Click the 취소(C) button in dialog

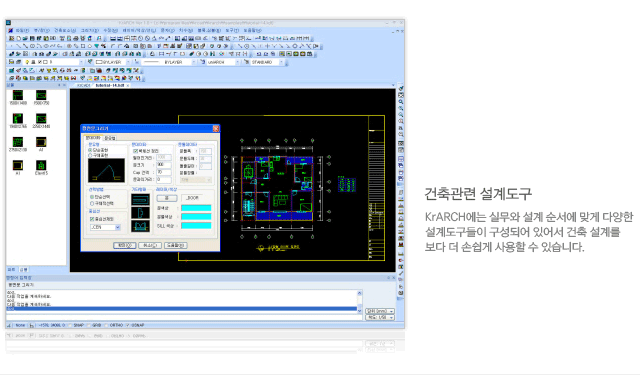coord(150,245)
